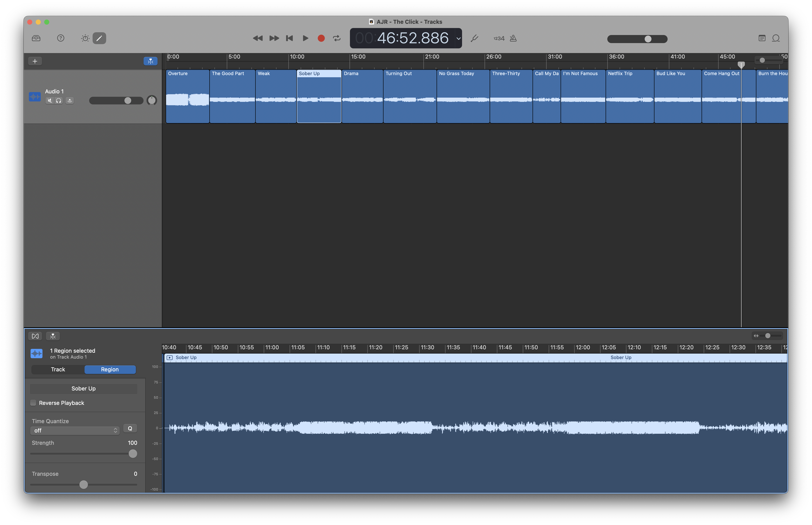Open the Tuner icon
The image size is (812, 525).
click(474, 38)
